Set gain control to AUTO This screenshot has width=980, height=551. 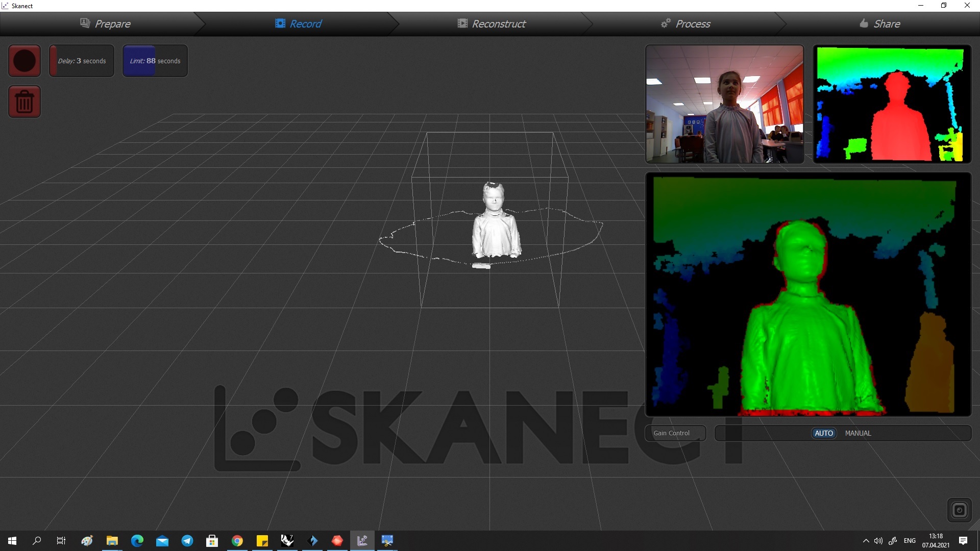pos(824,433)
